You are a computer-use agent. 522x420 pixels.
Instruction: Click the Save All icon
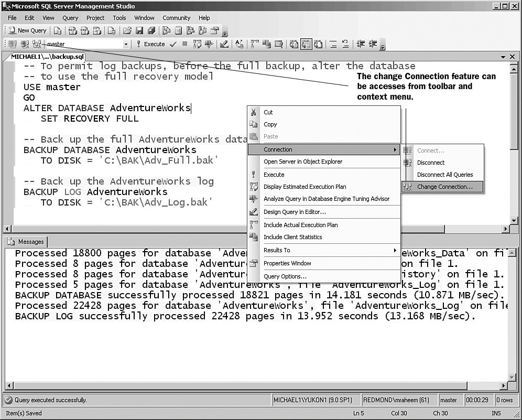[x=151, y=30]
